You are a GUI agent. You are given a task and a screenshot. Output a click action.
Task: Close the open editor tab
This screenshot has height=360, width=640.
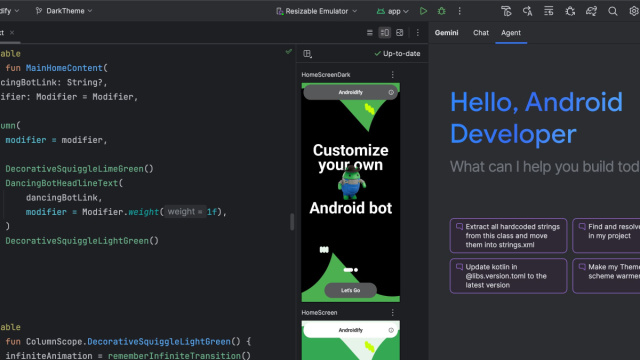12,33
